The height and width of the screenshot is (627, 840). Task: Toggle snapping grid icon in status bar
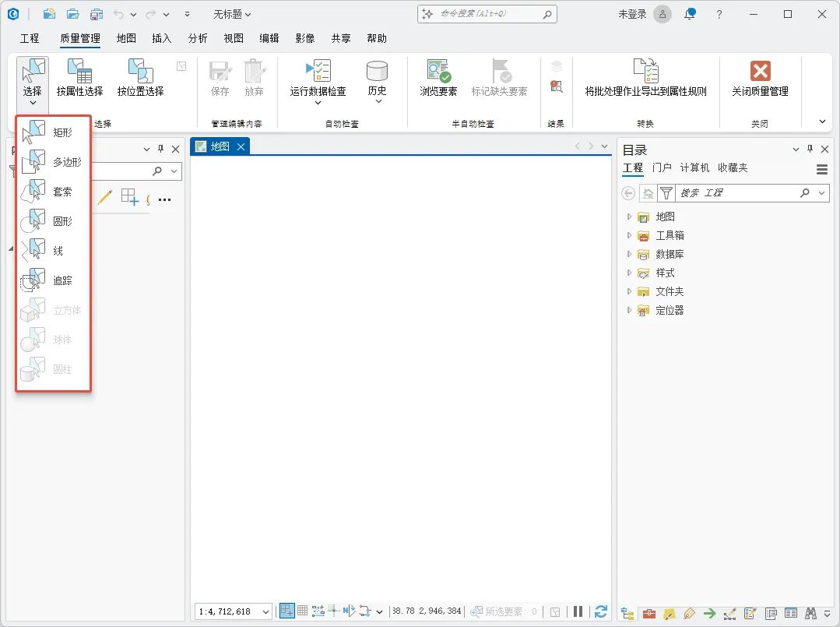pos(303,611)
